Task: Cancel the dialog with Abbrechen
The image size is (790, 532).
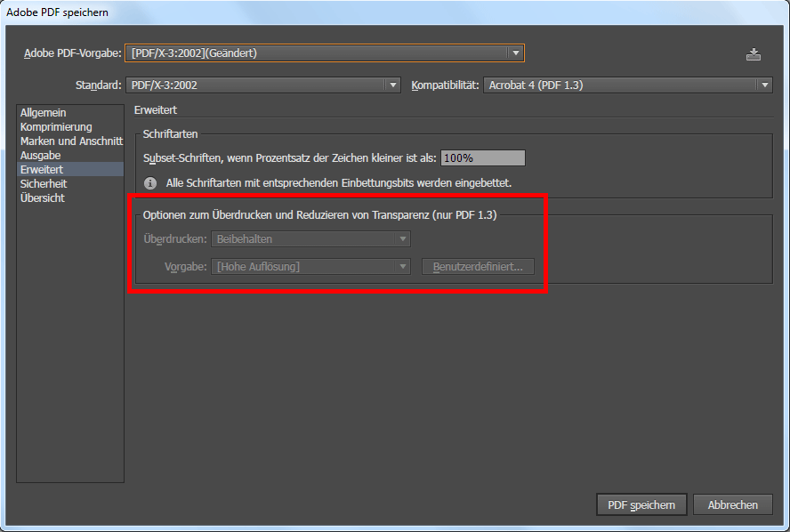Action: pyautogui.click(x=733, y=505)
